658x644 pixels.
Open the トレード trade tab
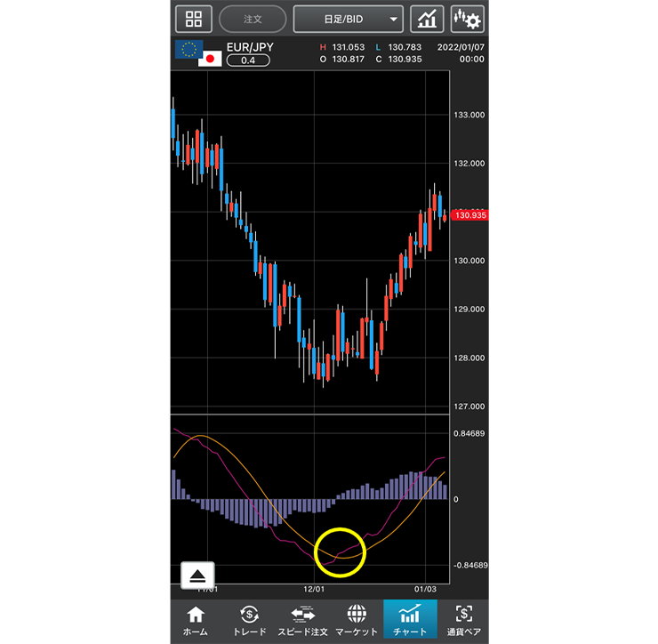point(249,619)
